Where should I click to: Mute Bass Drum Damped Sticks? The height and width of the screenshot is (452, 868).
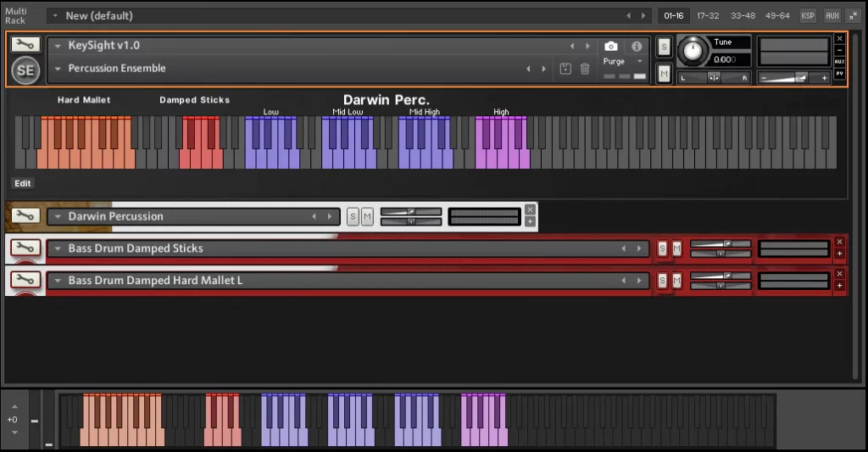coord(676,248)
